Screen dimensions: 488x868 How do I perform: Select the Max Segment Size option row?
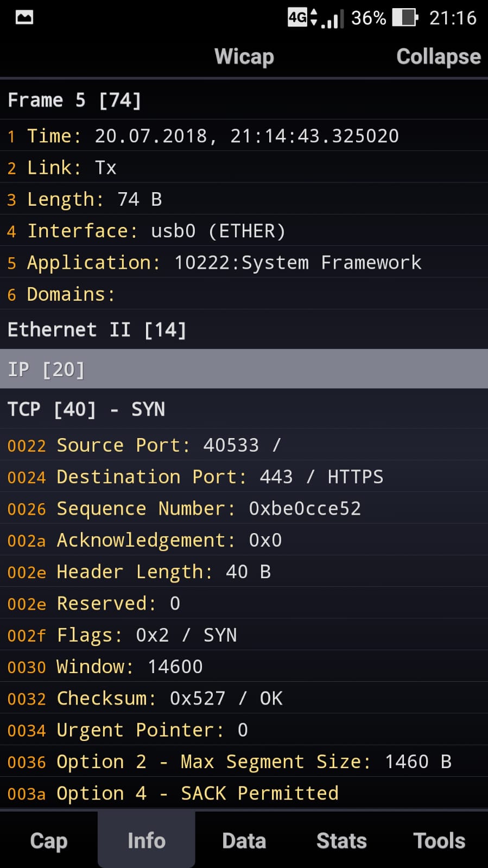[x=244, y=761]
